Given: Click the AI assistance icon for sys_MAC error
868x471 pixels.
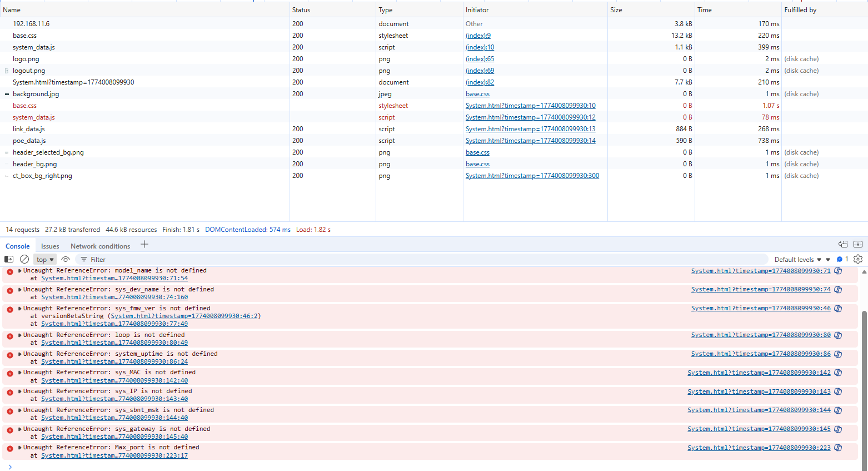Looking at the screenshot, I should 838,373.
